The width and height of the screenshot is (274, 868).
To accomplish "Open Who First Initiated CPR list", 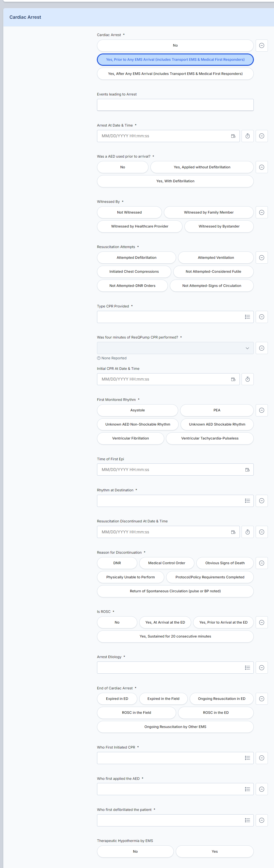I will click(x=175, y=758).
